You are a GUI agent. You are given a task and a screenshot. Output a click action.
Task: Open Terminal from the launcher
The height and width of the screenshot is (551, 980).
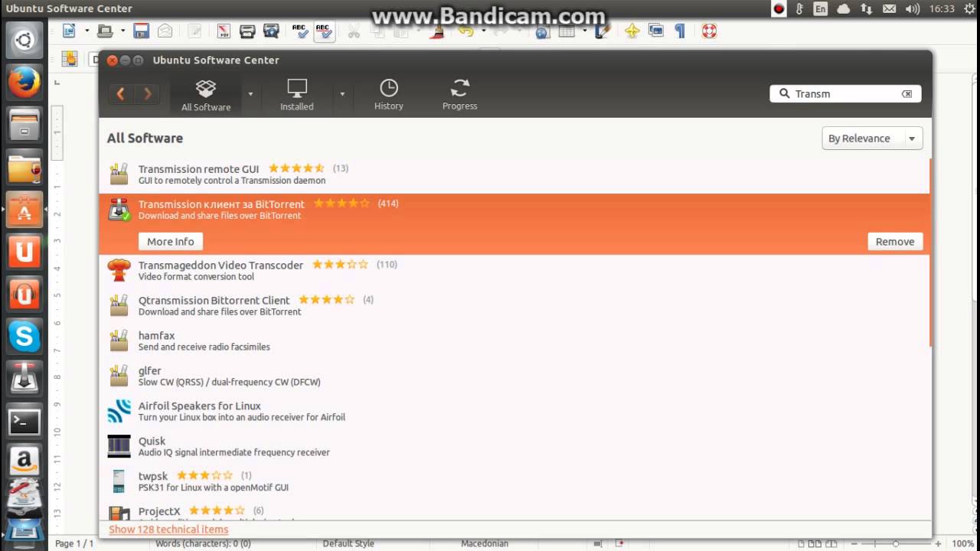pyautogui.click(x=24, y=420)
